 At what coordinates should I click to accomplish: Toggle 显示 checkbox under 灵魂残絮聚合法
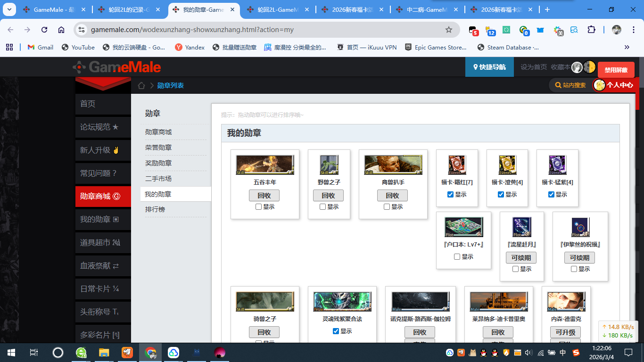[x=336, y=331]
